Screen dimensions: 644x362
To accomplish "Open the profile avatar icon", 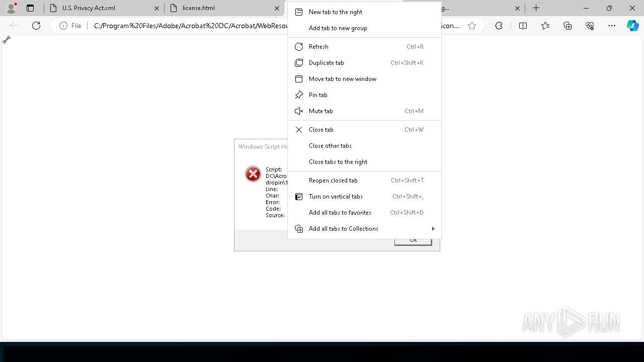I will point(11,8).
